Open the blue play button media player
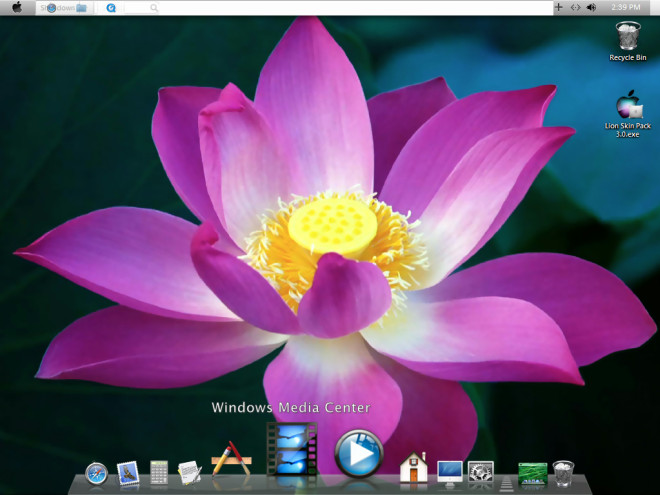 click(x=358, y=455)
